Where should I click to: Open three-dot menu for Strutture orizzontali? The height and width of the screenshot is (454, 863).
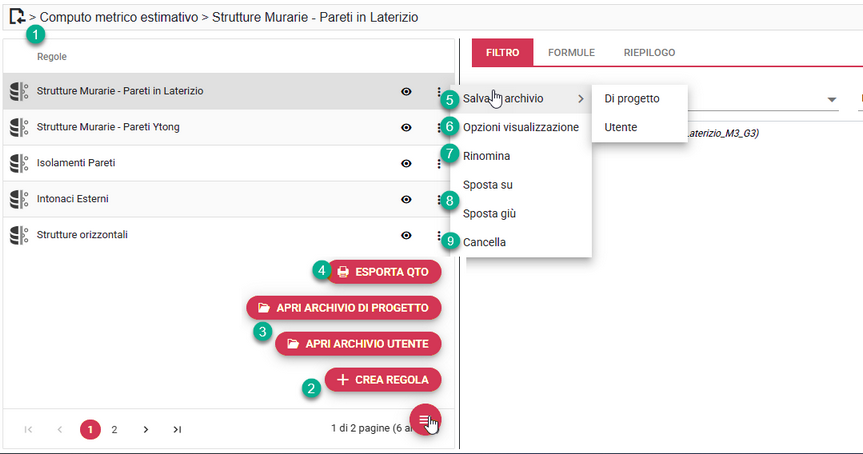tap(439, 235)
